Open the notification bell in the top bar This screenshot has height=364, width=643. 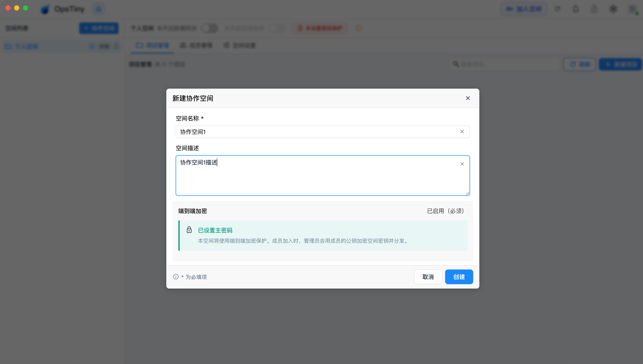point(576,9)
